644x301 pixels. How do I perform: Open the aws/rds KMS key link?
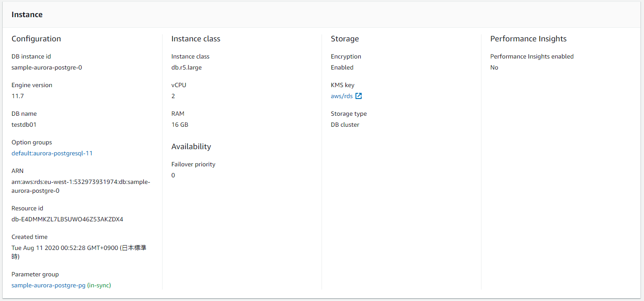(341, 96)
